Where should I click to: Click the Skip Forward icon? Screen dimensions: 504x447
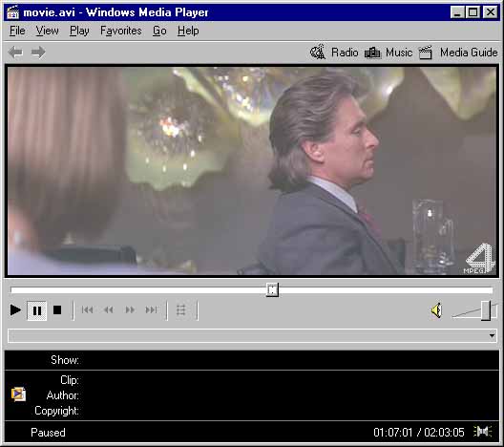pyautogui.click(x=151, y=310)
